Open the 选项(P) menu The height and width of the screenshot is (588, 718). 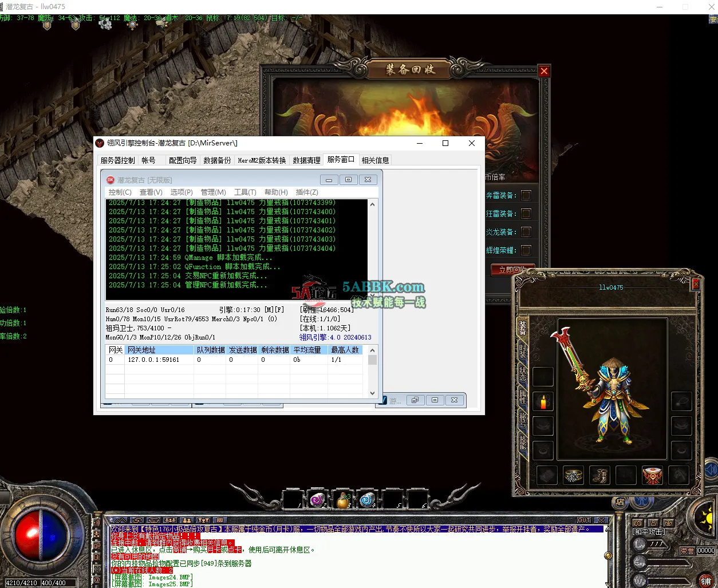(x=182, y=192)
